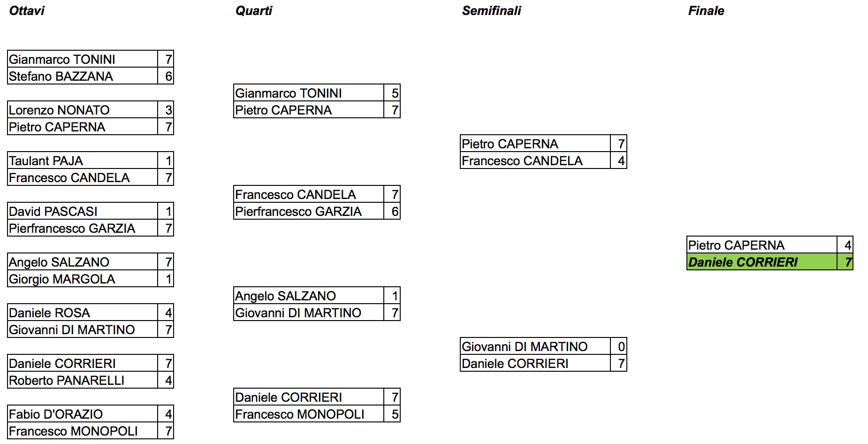This screenshot has width=868, height=444.
Task: Click the Daniele ROSA cell
Action: pyautogui.click(x=83, y=313)
